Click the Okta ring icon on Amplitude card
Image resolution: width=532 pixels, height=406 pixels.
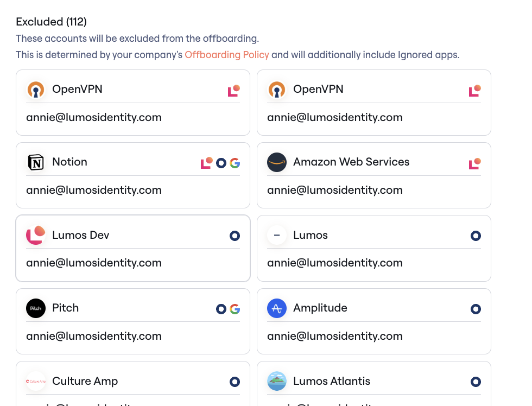click(476, 309)
